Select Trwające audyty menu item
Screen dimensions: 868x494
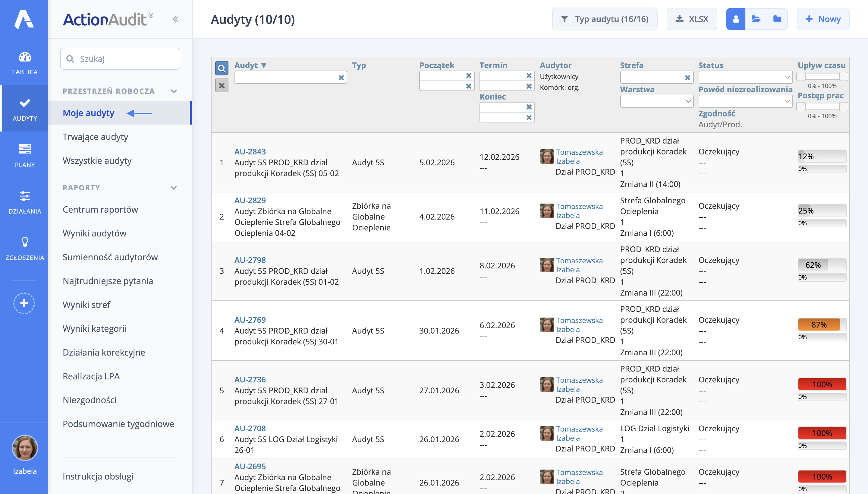[x=95, y=137]
